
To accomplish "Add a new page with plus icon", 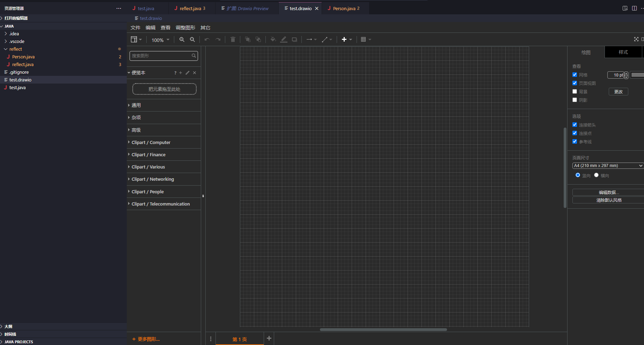I will [269, 338].
